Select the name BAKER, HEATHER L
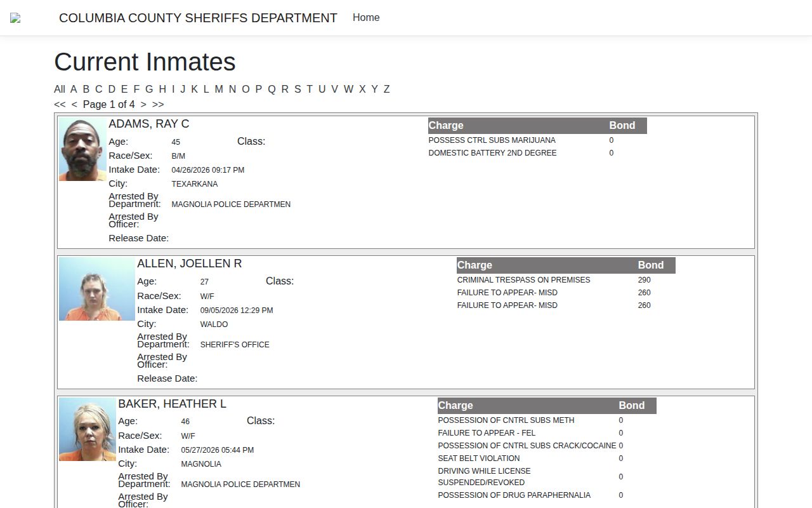The image size is (812, 508). coord(173,404)
